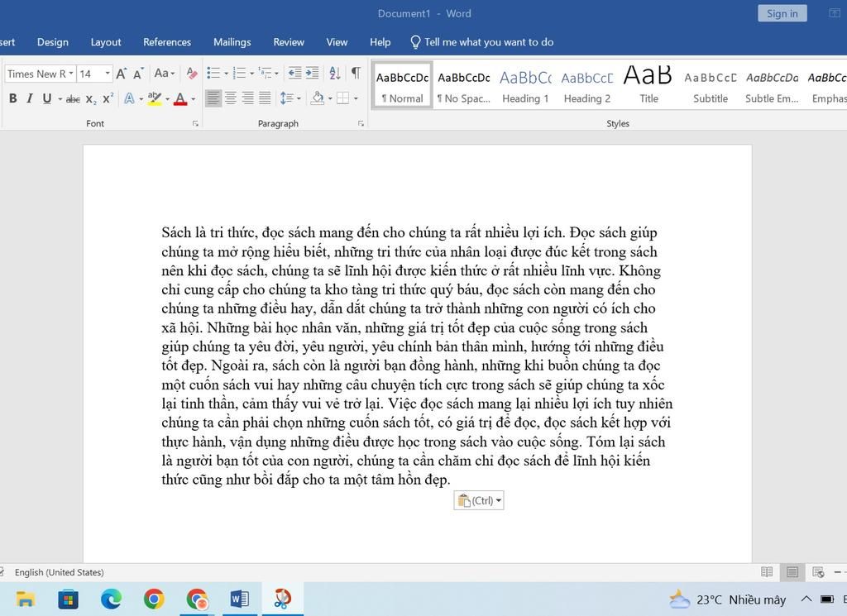Align text right

248,98
